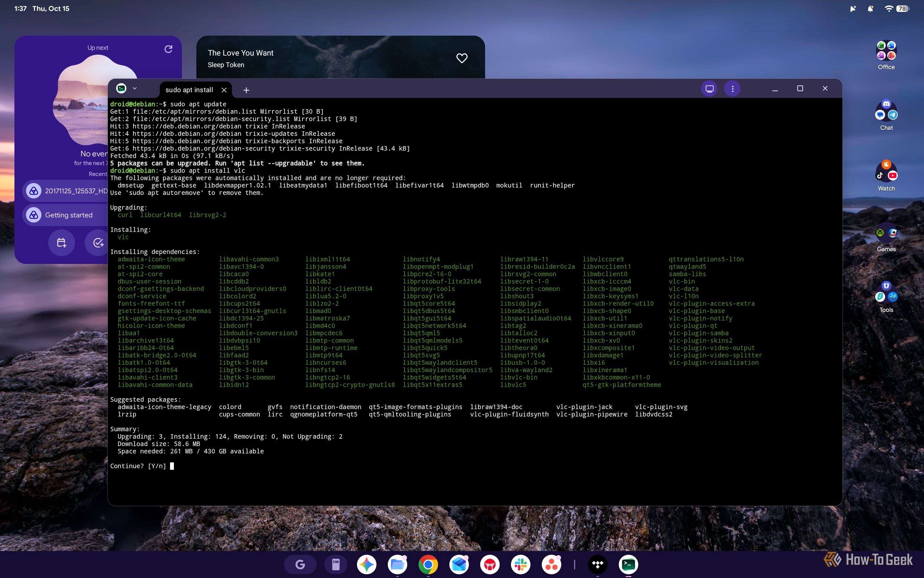The width and height of the screenshot is (924, 578).
Task: Expand the terminal profile dropdown chevron
Action: click(135, 88)
